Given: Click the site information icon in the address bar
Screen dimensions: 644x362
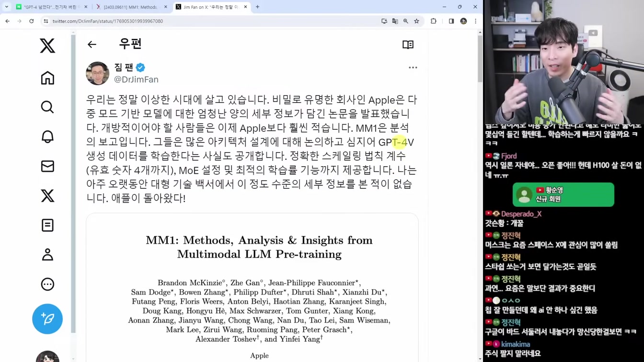Looking at the screenshot, I should [46, 21].
